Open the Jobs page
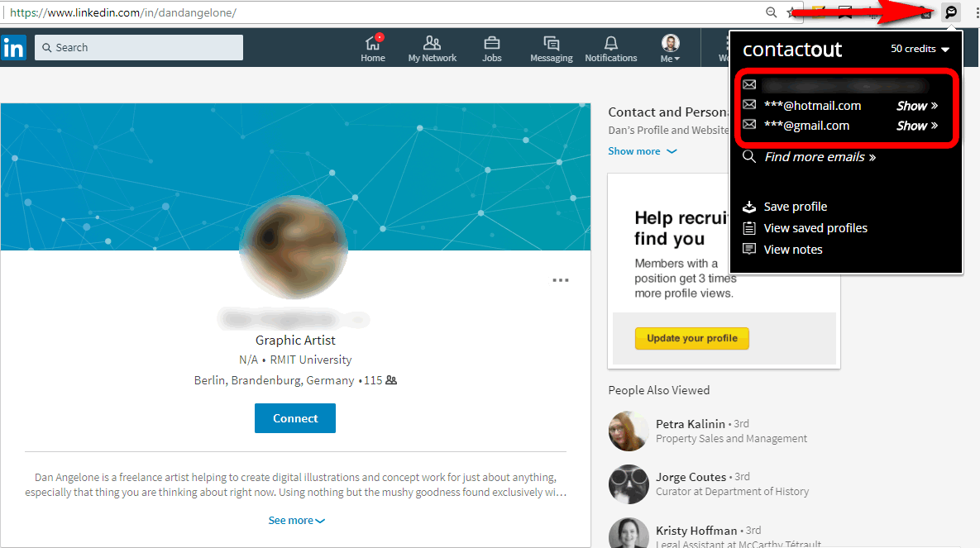The width and height of the screenshot is (980, 548). tap(492, 48)
